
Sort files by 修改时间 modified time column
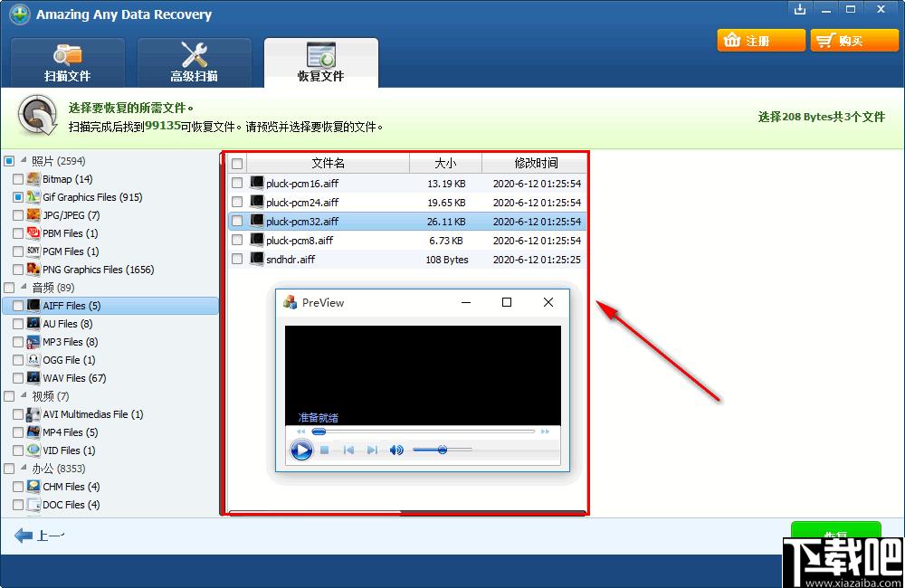click(x=534, y=164)
